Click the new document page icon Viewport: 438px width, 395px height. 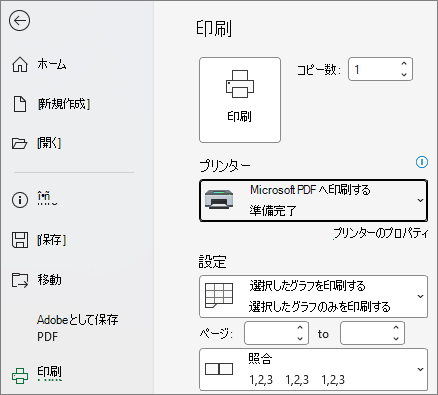click(x=20, y=104)
